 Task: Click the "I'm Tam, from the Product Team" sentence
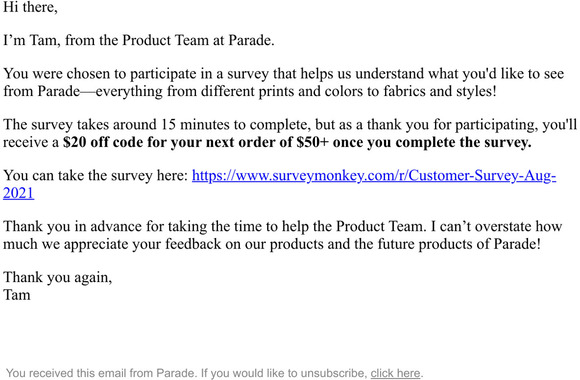139,40
